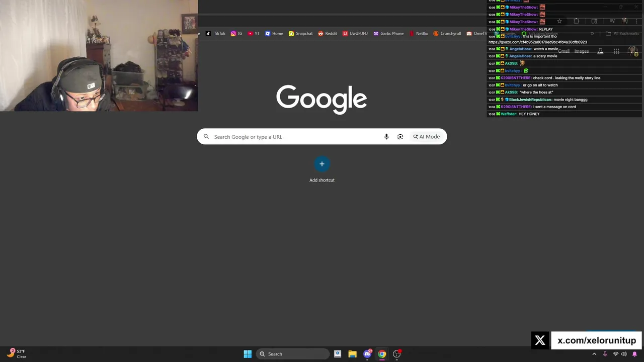644x362 pixels.
Task: Click the taskbar Search box
Action: (x=292, y=354)
